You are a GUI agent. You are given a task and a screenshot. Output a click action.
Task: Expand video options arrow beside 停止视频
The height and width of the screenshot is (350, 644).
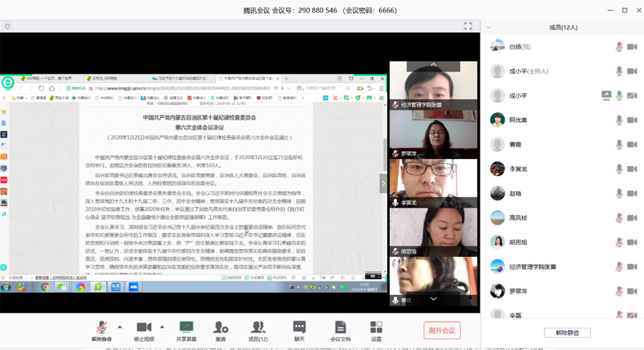point(161,326)
